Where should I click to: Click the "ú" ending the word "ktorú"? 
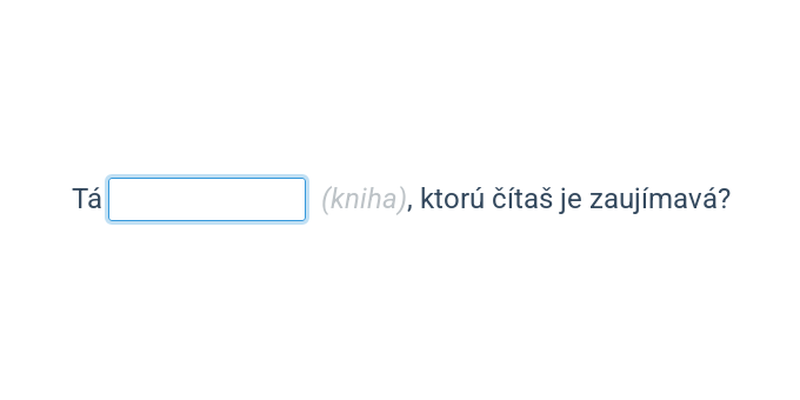[477, 199]
